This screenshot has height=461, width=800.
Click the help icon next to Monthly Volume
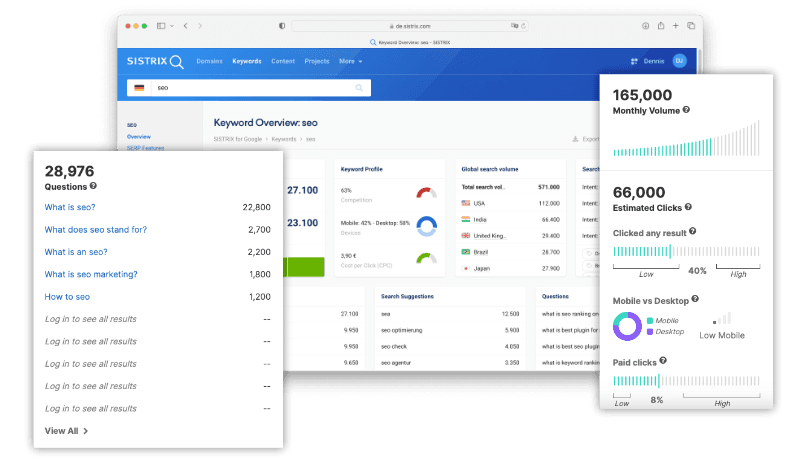click(686, 109)
